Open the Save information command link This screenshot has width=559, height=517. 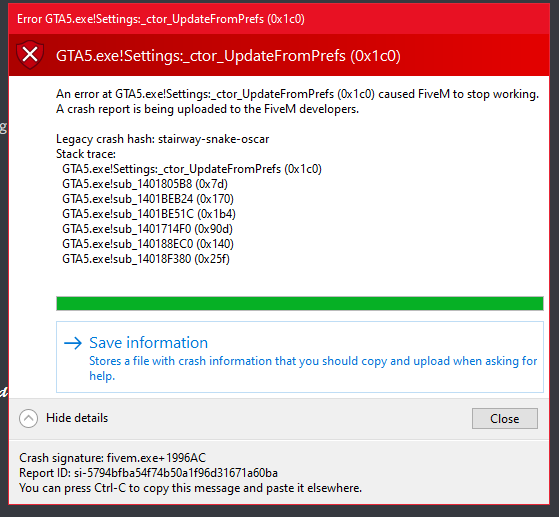click(300, 357)
